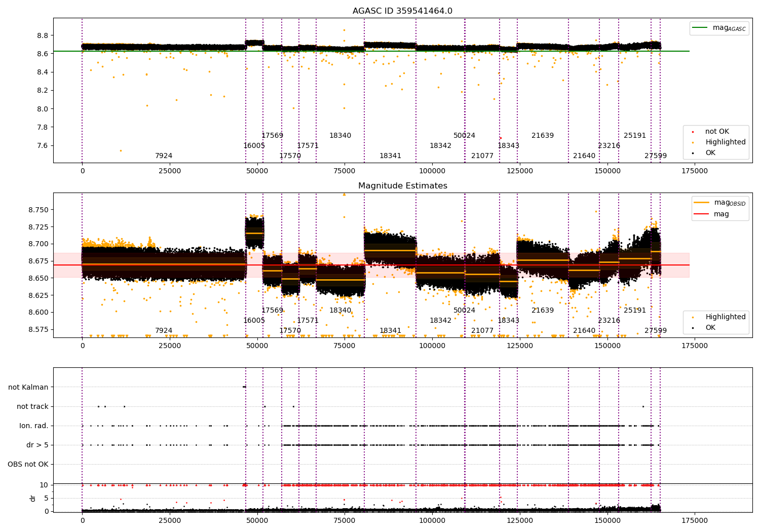
Task: Click OBSID label 27599 in the Magnitude Estimates plot
Action: [x=656, y=331]
